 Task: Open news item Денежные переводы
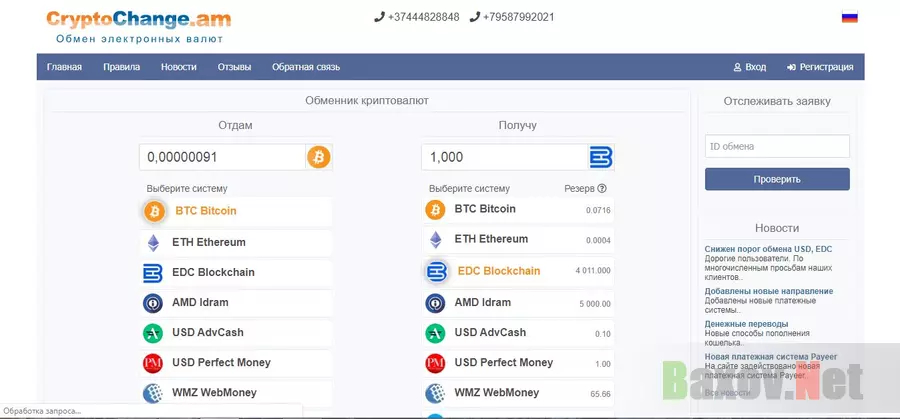pos(747,324)
